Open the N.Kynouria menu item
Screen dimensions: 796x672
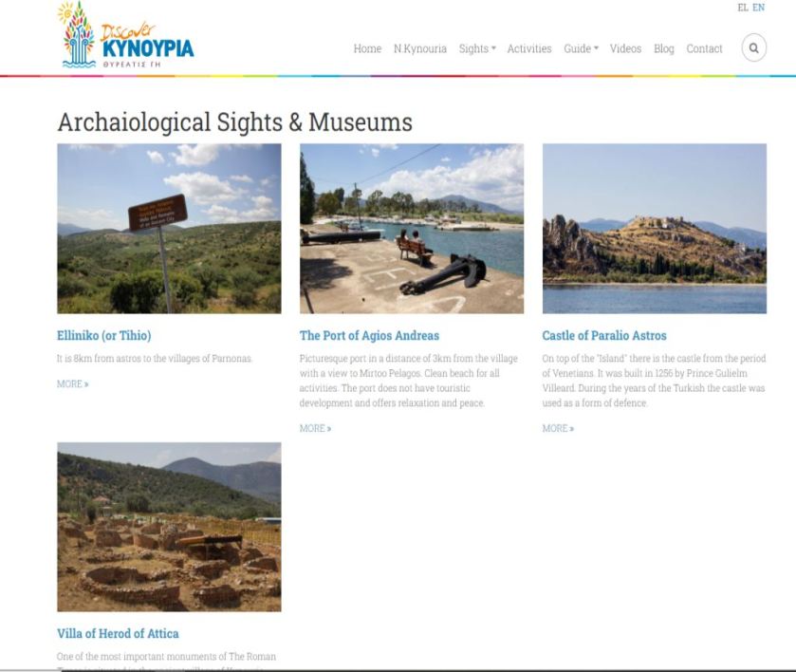(x=420, y=48)
